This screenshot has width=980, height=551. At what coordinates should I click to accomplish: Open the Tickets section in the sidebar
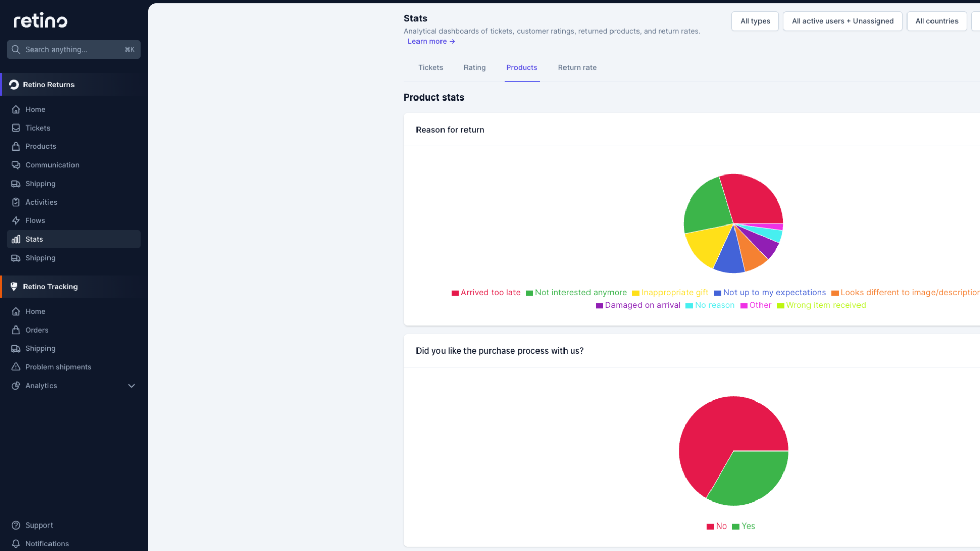[37, 128]
